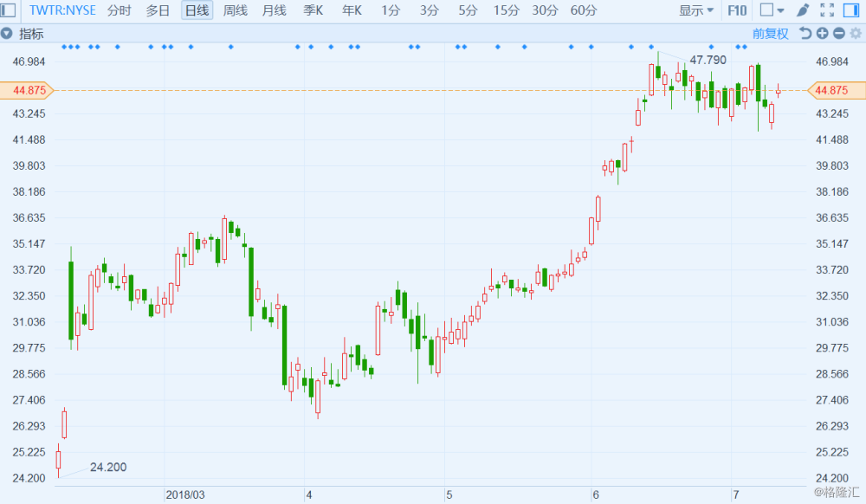Viewport: 866px width, 504px height.
Task: Click the left 44.875 current price tag
Action: coord(27,90)
